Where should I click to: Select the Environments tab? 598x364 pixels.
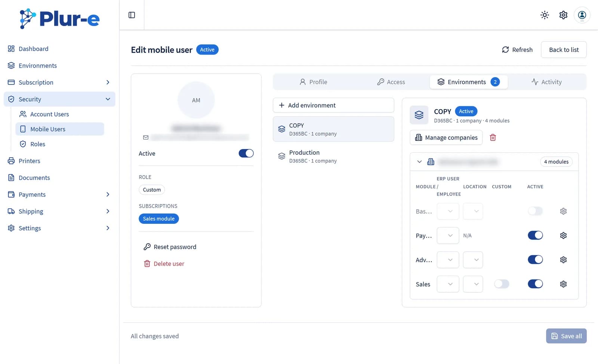pyautogui.click(x=469, y=82)
